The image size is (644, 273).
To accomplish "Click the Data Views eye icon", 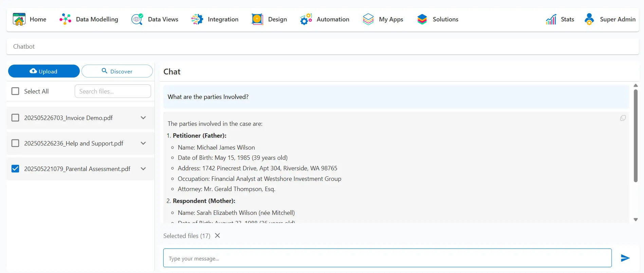I will 137,19.
